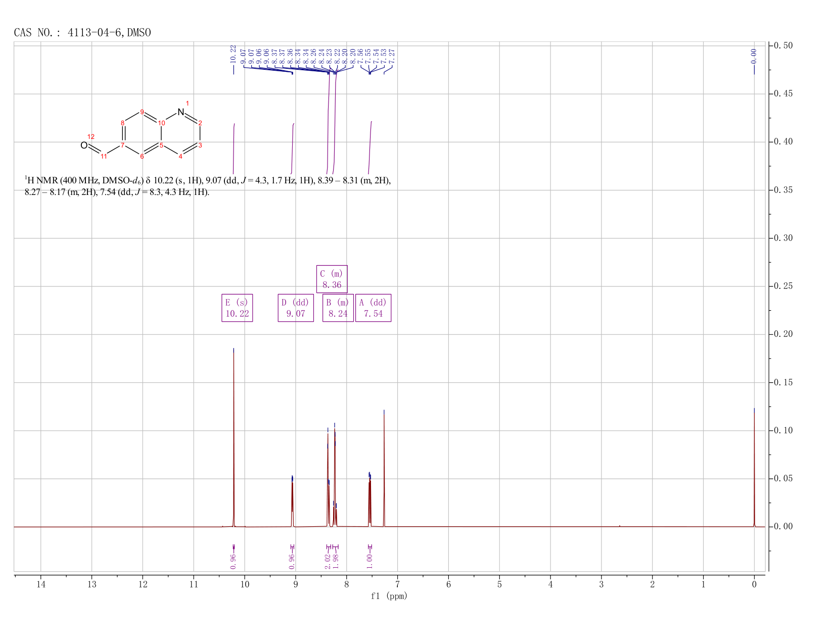Click the title text 'CAS NO.: 4113-04-6,DMSO'
This screenshot has height=644, width=834.
click(82, 33)
